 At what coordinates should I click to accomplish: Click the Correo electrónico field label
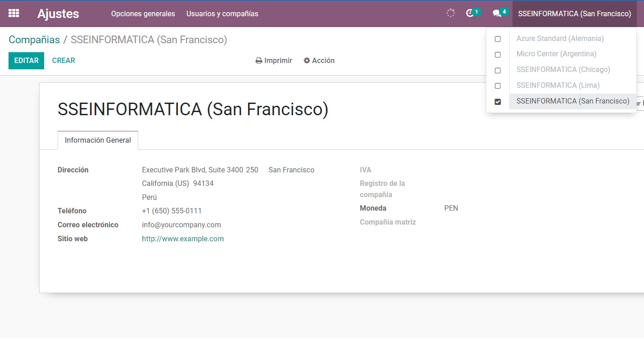tap(88, 225)
